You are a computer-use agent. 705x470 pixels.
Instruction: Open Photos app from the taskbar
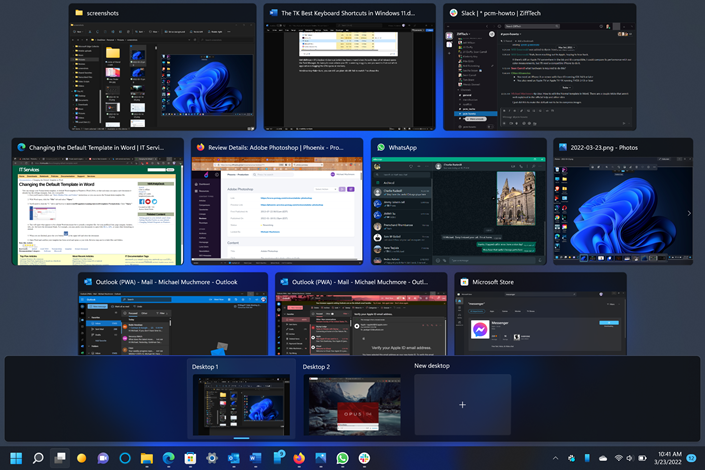coord(321,458)
